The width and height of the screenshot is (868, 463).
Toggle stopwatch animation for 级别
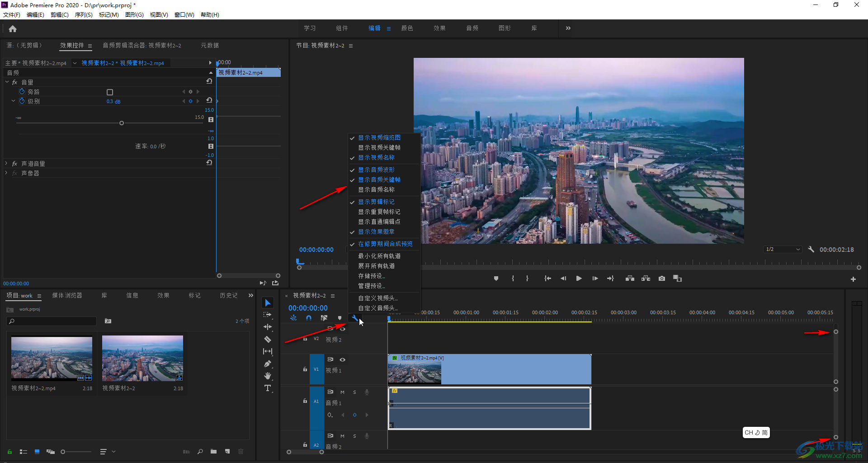pyautogui.click(x=22, y=101)
